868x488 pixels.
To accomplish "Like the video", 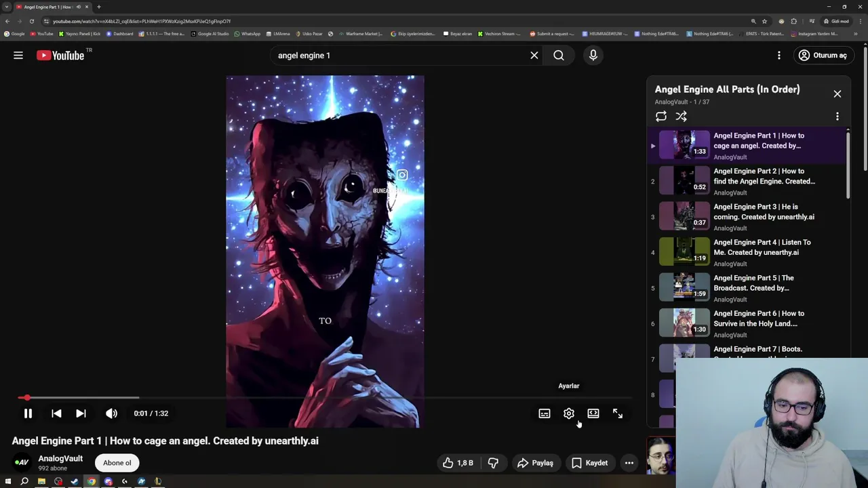I will pyautogui.click(x=458, y=463).
